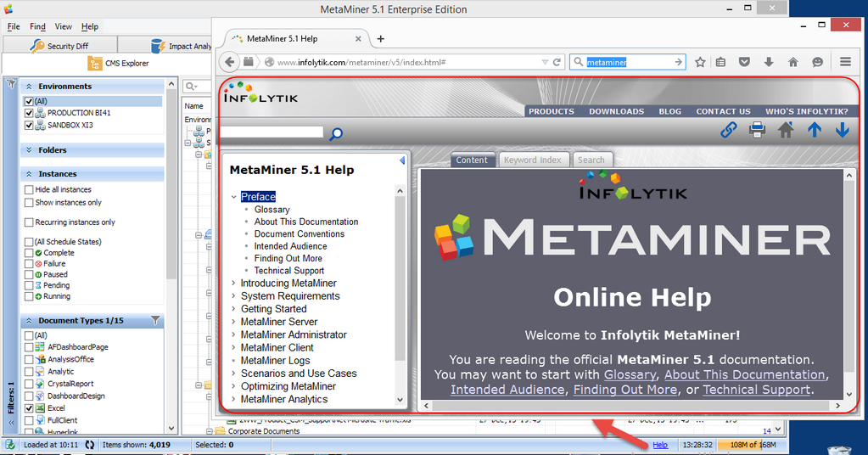Click the filter funnel icon atop left sidebar
The width and height of the screenshot is (868, 455).
10,84
